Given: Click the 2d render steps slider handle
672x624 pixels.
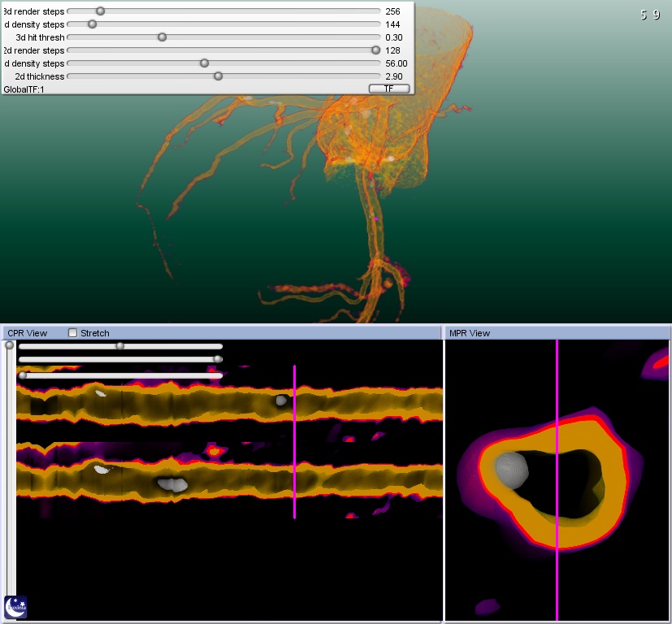Looking at the screenshot, I should point(375,50).
